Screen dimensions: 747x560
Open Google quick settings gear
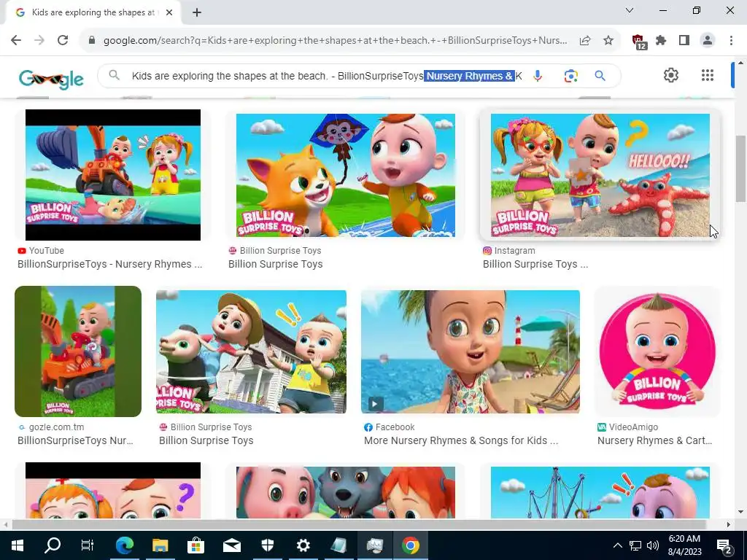(x=671, y=75)
